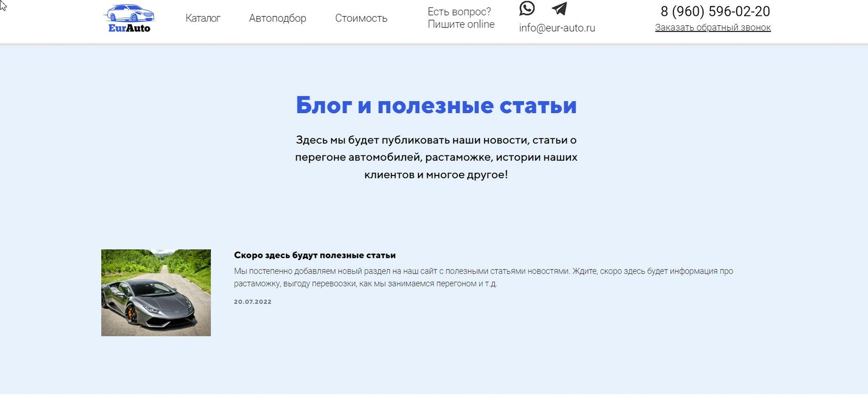Open the Автоподбор menu item
This screenshot has width=868, height=399.
click(277, 18)
